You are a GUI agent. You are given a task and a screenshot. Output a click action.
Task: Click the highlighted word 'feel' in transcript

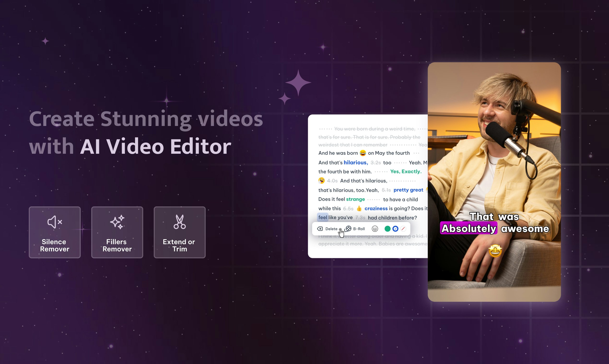click(x=323, y=217)
